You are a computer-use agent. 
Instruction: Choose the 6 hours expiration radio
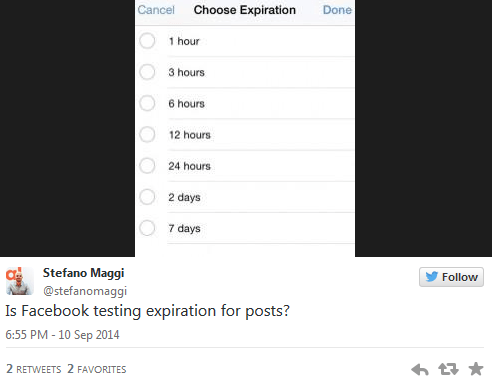(147, 103)
